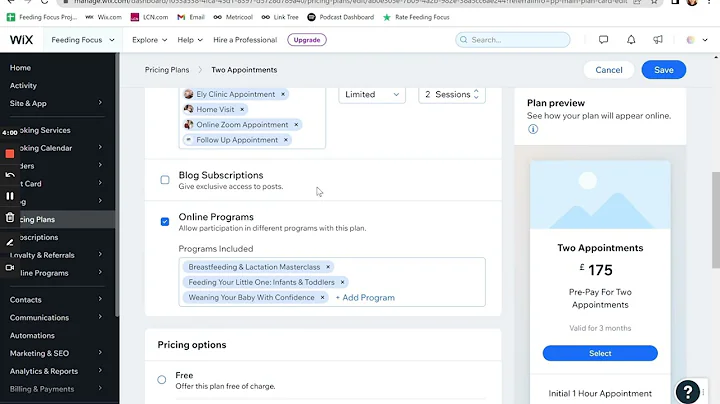The width and height of the screenshot is (720, 404).
Task: Remove the Home Visit tag
Action: 242,109
